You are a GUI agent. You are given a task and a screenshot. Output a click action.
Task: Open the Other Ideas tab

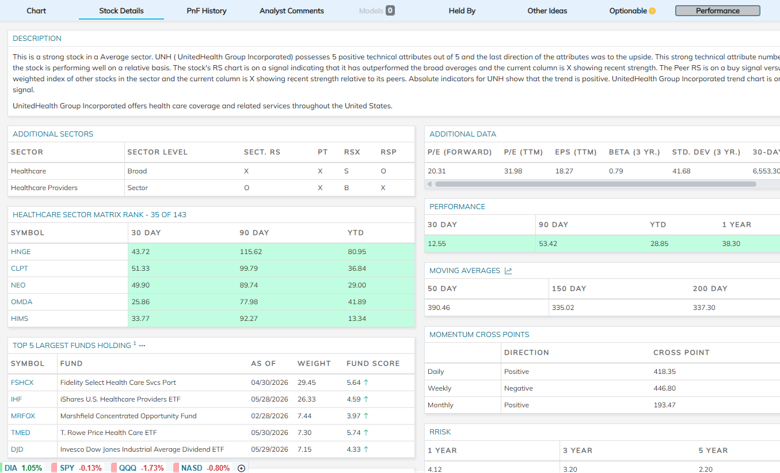click(x=547, y=10)
